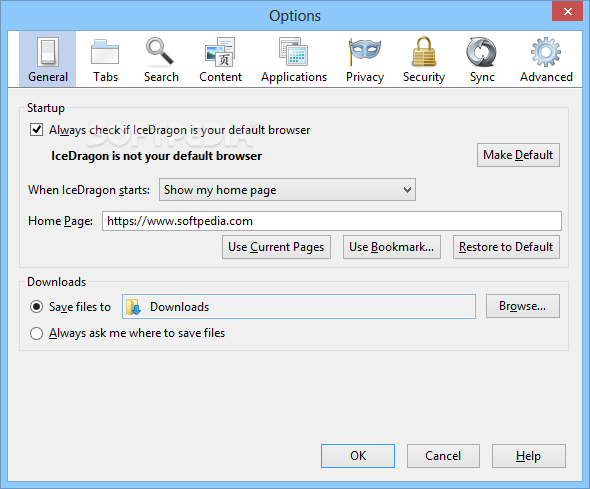
Task: Expand the When IceDragon starts dropdown
Action: click(x=287, y=190)
